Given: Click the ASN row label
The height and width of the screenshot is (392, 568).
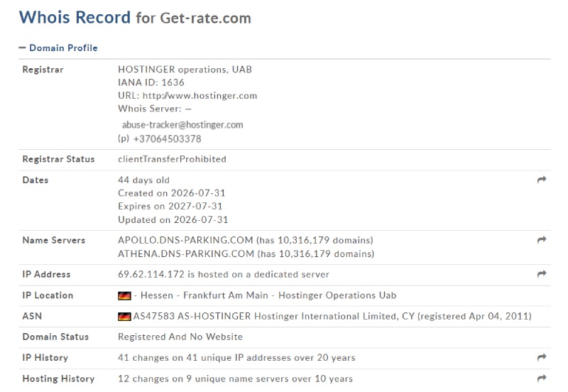Looking at the screenshot, I should [x=32, y=316].
